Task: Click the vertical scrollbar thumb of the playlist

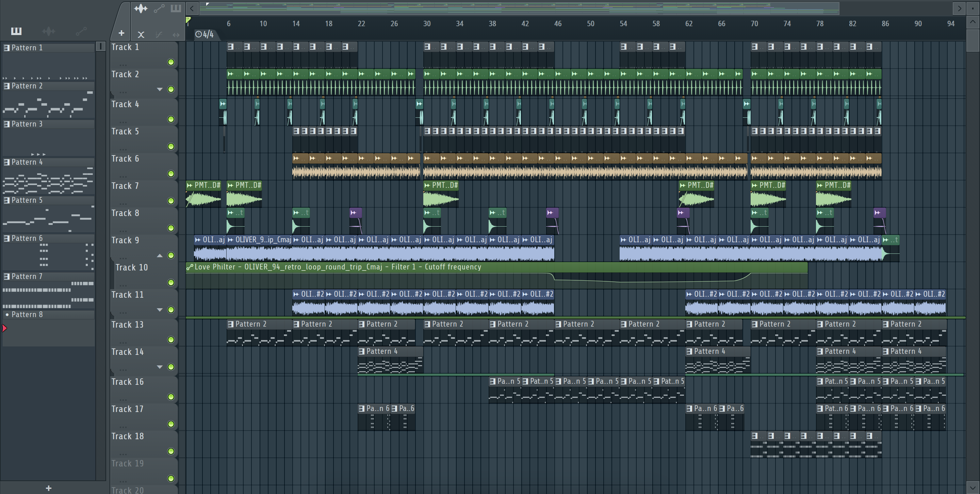Action: click(973, 40)
